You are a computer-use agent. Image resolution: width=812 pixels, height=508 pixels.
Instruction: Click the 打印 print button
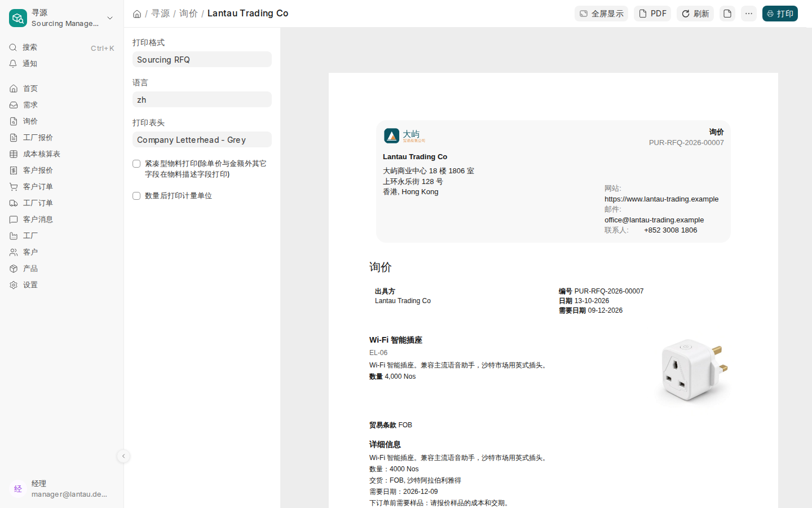pos(780,14)
